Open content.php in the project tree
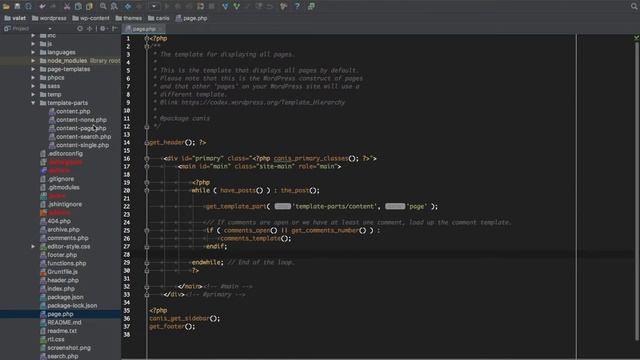640x360 pixels. tap(69, 111)
